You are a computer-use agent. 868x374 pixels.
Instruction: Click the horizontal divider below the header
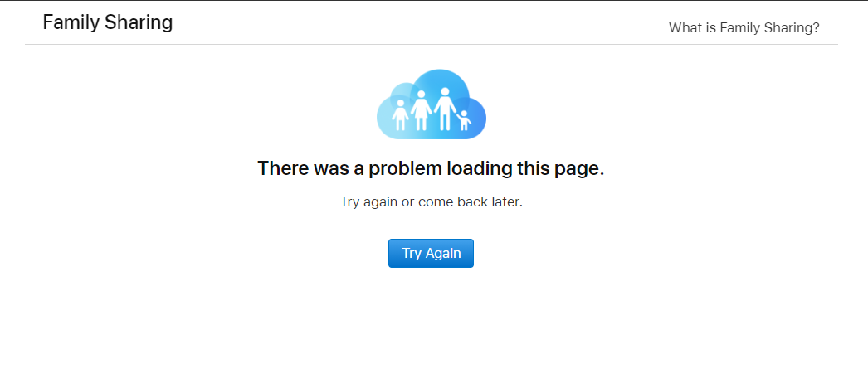432,44
